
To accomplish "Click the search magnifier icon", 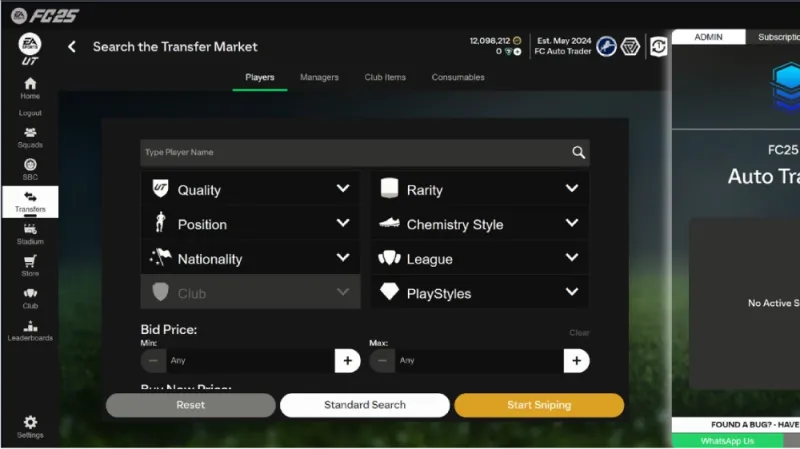I will (x=578, y=152).
